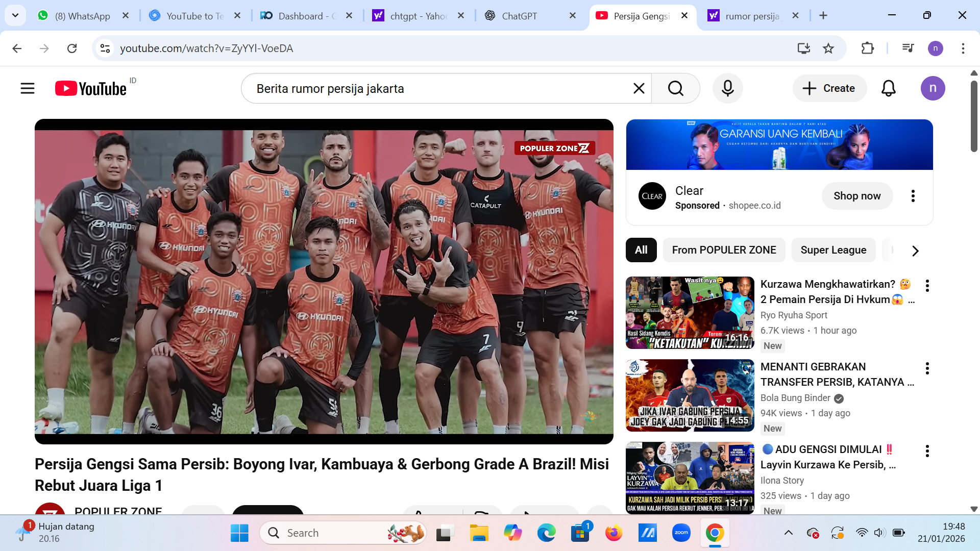Open the weather widget Hujan datang
The image size is (980, 551).
(x=55, y=532)
